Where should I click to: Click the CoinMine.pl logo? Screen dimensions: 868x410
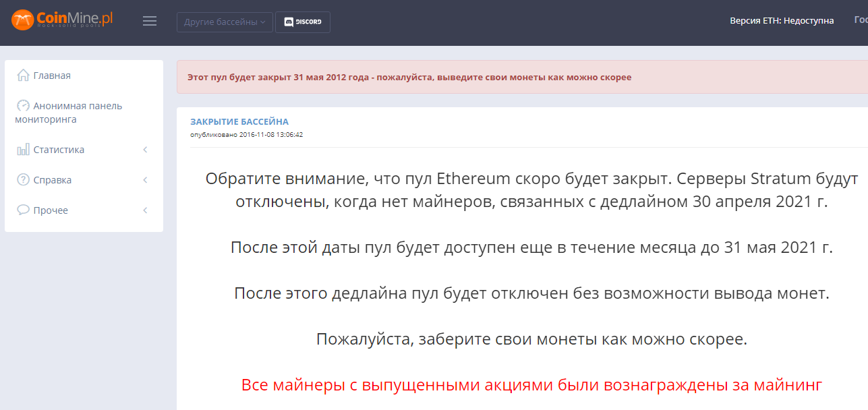click(62, 20)
